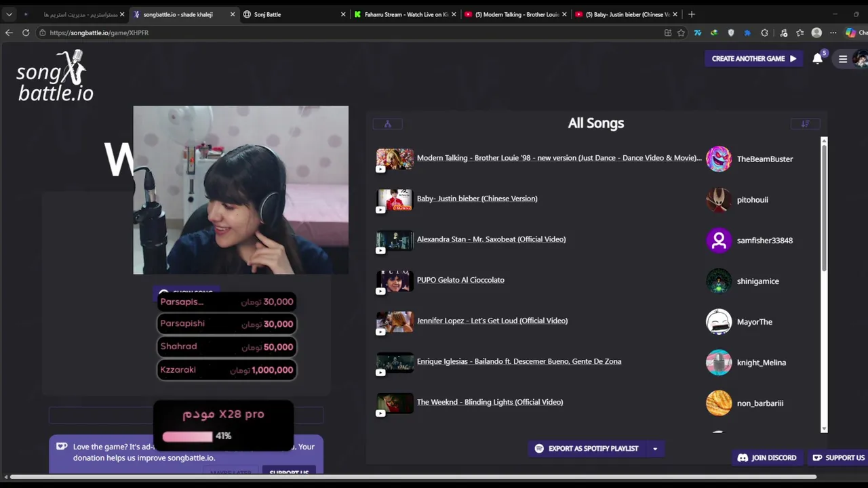The image size is (868, 488).
Task: Open Modern Talking - Brother Louie '98 song link
Action: coord(559,158)
